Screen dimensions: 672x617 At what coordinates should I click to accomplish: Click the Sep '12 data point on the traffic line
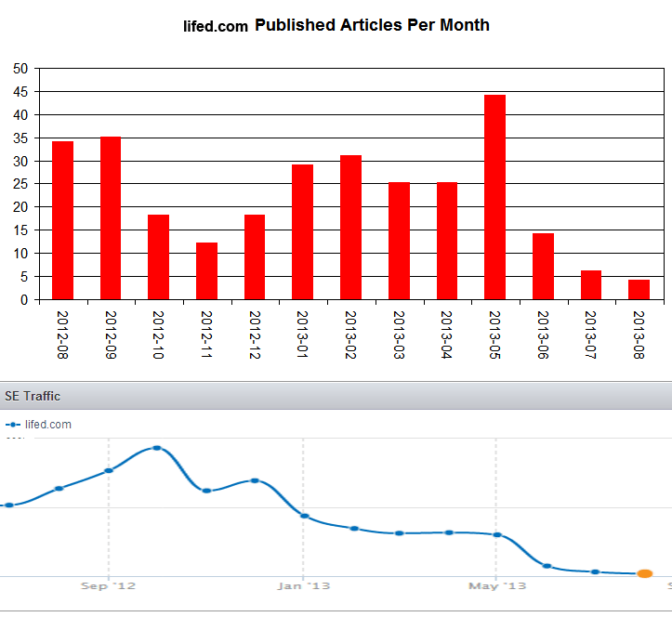tap(109, 470)
